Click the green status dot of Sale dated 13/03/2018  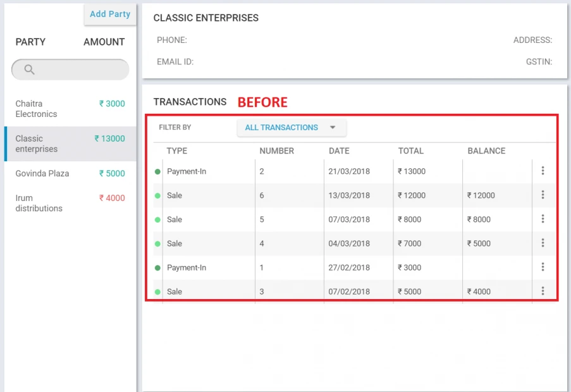coord(157,195)
